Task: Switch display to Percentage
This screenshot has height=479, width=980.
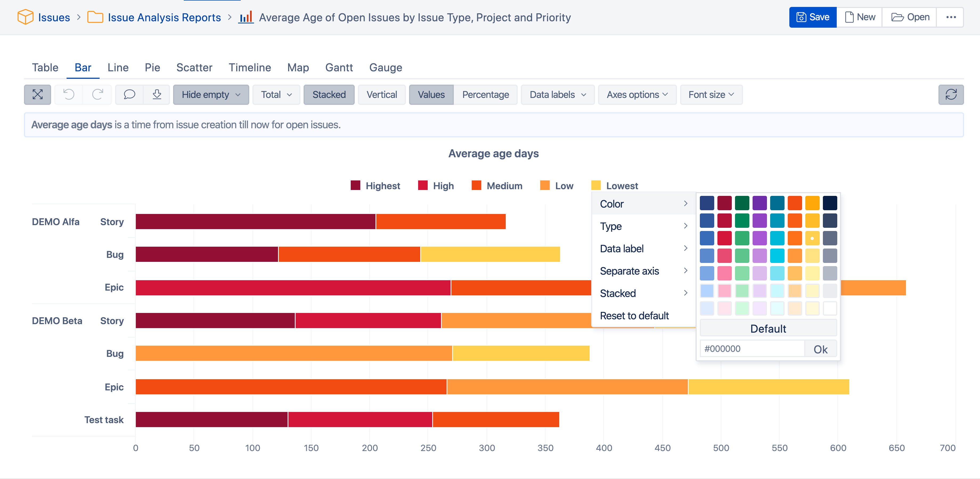Action: (485, 95)
